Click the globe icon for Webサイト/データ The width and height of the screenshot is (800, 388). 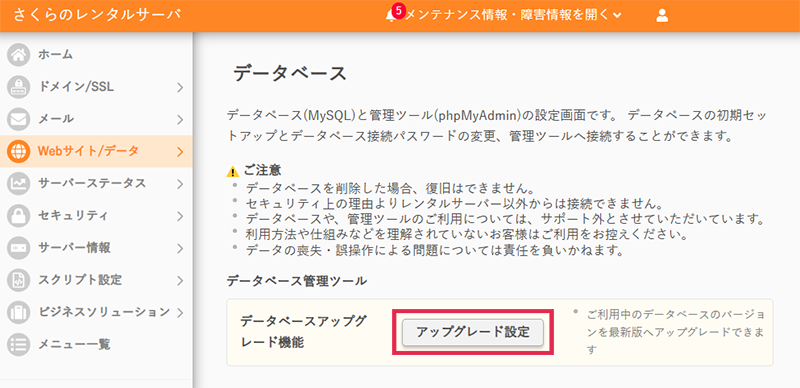[18, 151]
